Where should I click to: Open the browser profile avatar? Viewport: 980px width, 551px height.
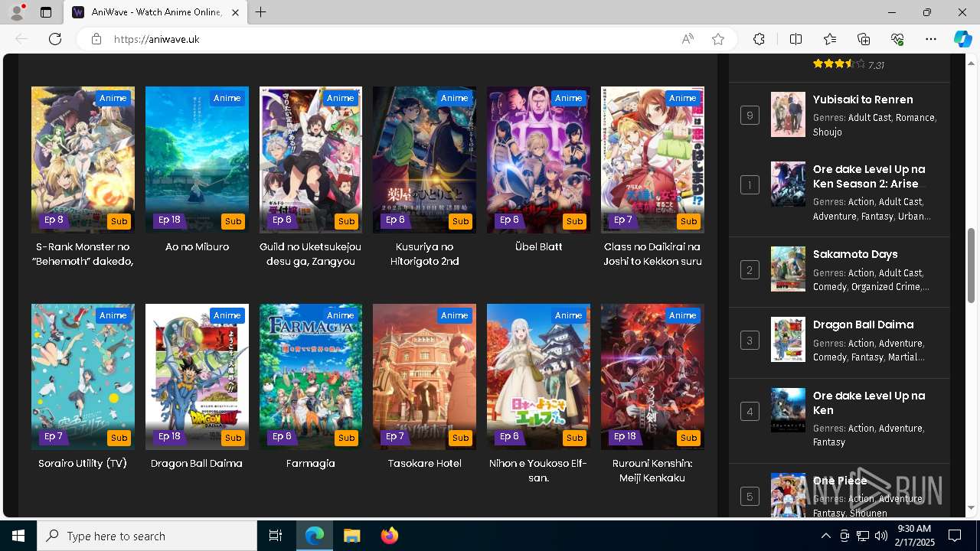coord(17,12)
